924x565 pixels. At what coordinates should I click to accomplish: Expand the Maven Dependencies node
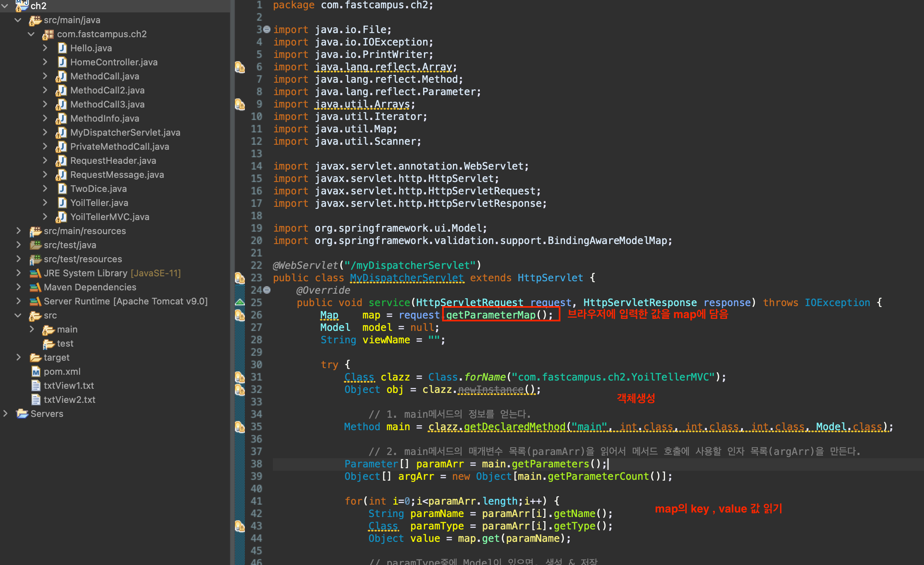click(18, 287)
